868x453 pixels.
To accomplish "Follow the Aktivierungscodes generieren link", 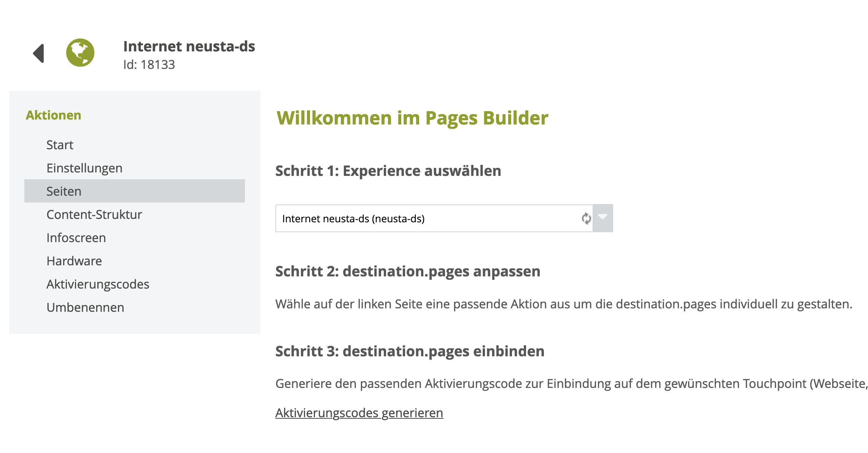I will coord(359,413).
